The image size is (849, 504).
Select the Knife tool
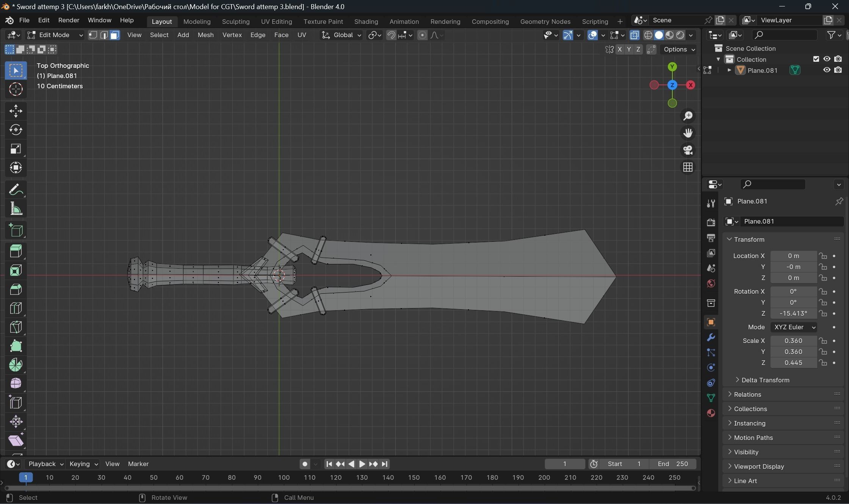click(16, 327)
